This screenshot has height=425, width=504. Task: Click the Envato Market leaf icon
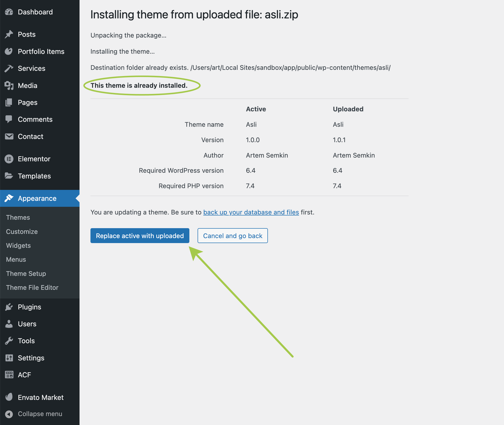coord(9,397)
